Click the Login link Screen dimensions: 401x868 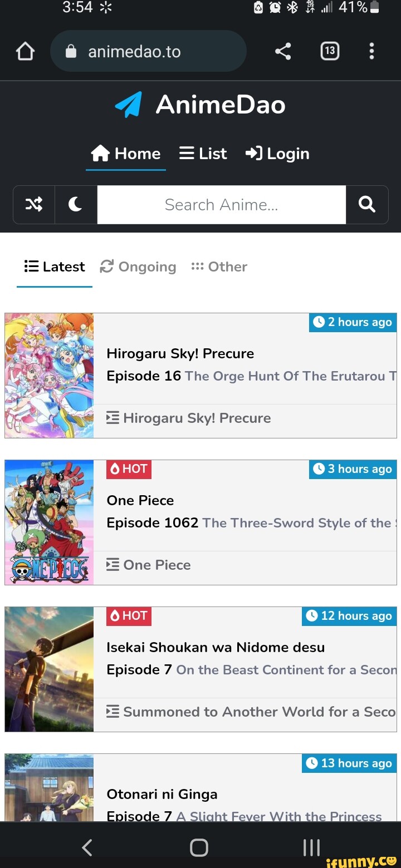point(277,154)
